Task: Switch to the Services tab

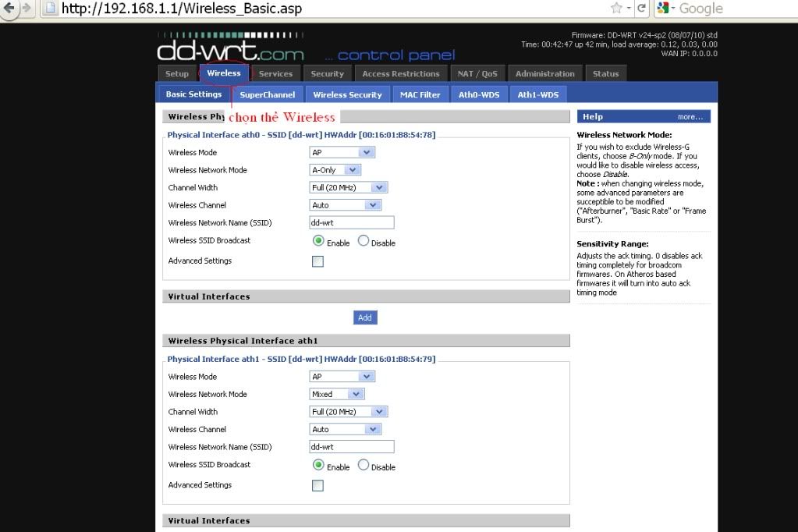Action: click(x=275, y=74)
